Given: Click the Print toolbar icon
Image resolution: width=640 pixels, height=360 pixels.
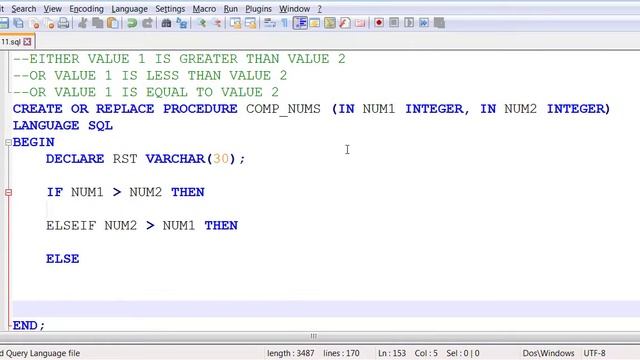Looking at the screenshot, I should [x=63, y=23].
